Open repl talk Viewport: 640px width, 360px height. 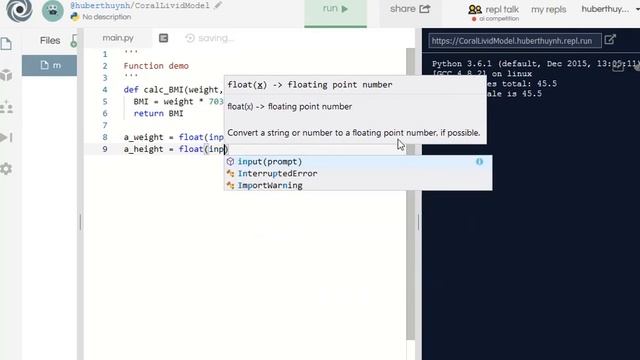[493, 9]
